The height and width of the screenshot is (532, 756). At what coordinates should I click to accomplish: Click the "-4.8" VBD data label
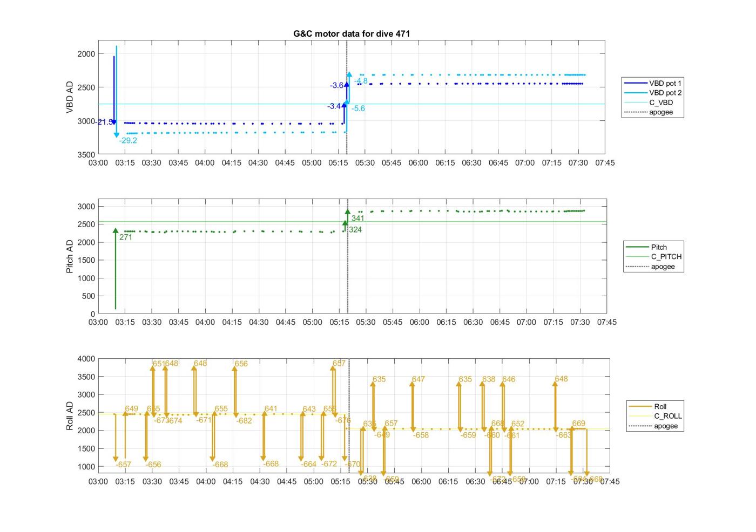(361, 81)
